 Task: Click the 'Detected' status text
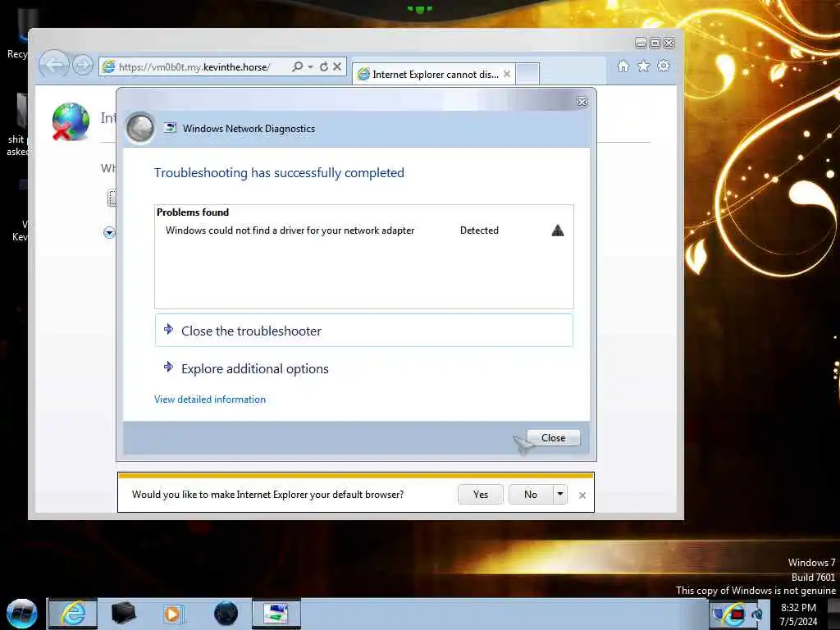click(479, 231)
